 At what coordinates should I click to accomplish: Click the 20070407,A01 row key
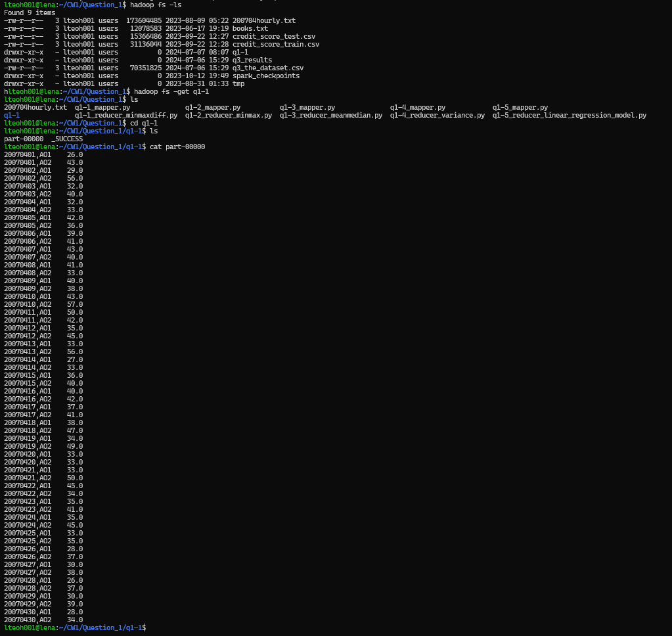tap(28, 250)
